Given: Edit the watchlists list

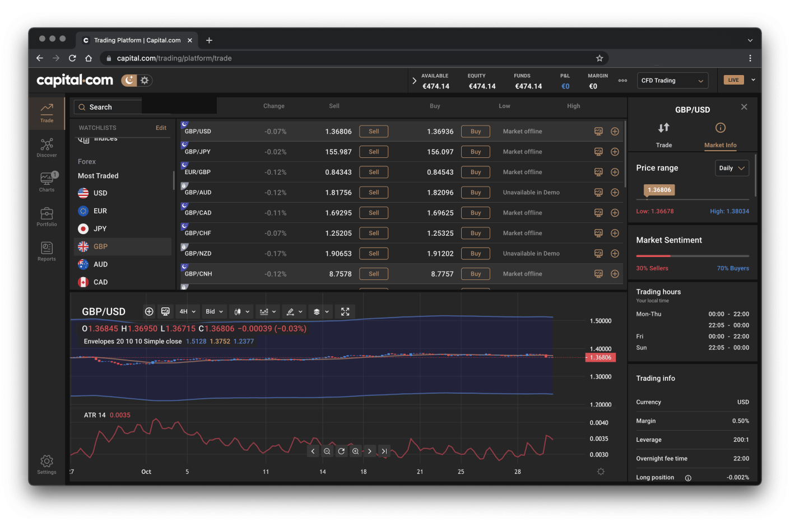Looking at the screenshot, I should [x=161, y=127].
